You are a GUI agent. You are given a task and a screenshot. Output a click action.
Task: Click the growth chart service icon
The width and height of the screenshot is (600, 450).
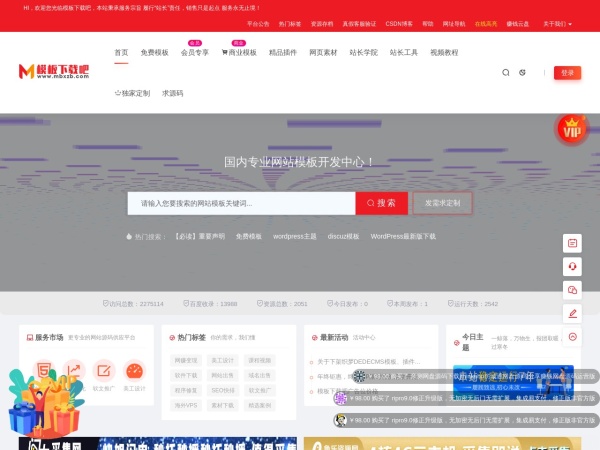(x=73, y=370)
